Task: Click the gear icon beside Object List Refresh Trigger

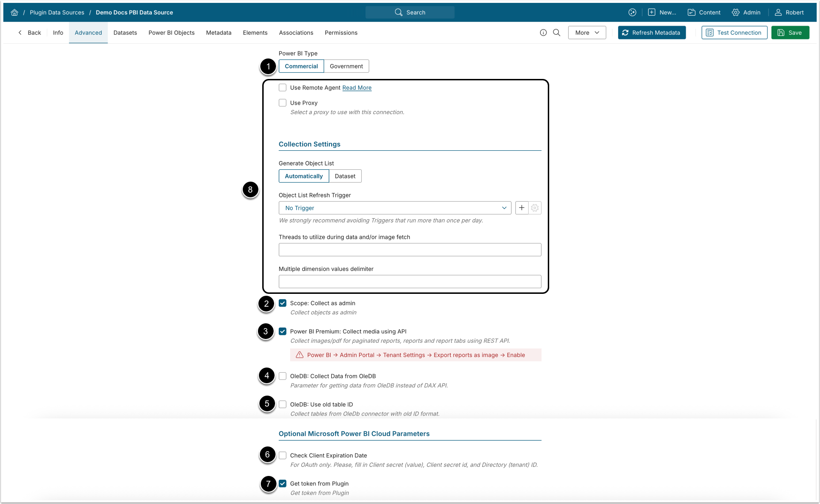Action: 534,208
